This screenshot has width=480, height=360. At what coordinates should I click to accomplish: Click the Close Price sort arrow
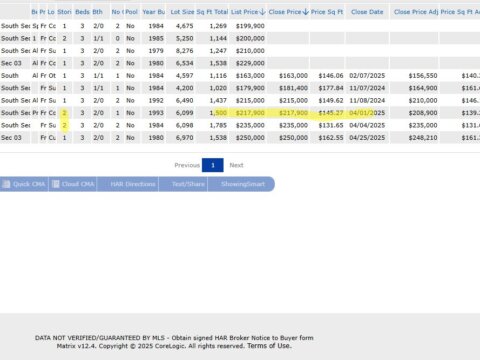tap(305, 12)
